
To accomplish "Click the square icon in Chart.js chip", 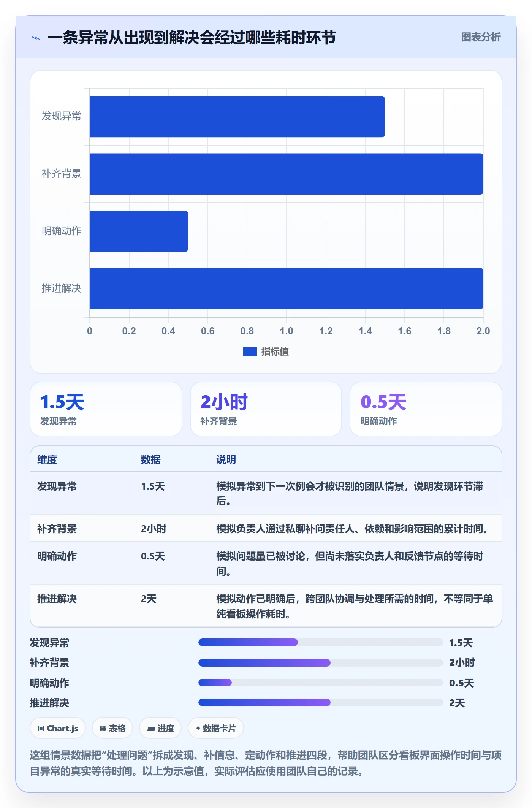I will pyautogui.click(x=41, y=729).
